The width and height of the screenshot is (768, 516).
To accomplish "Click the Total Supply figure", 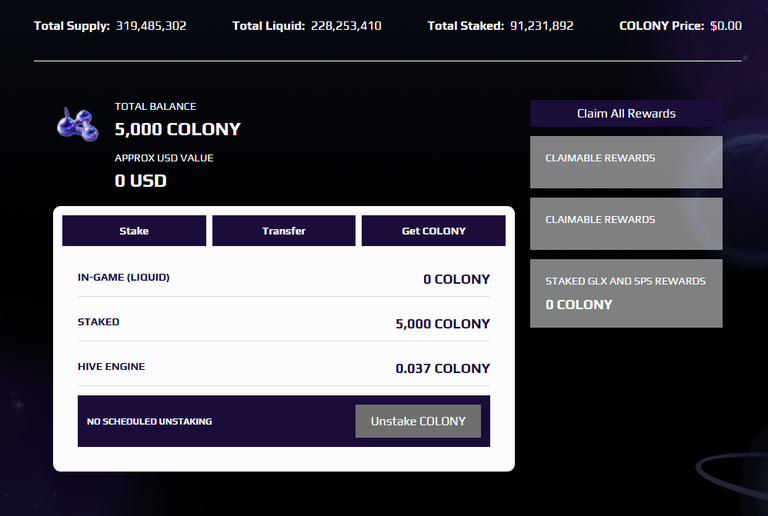I will click(151, 26).
